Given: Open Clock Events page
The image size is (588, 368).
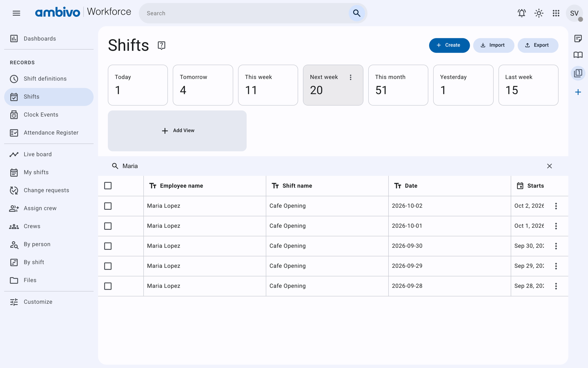Looking at the screenshot, I should click(x=49, y=114).
